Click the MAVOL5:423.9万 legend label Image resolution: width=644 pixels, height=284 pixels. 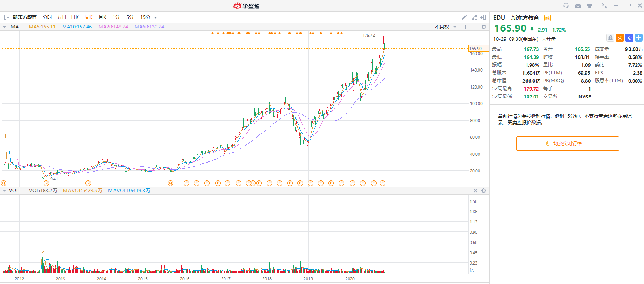click(82, 191)
